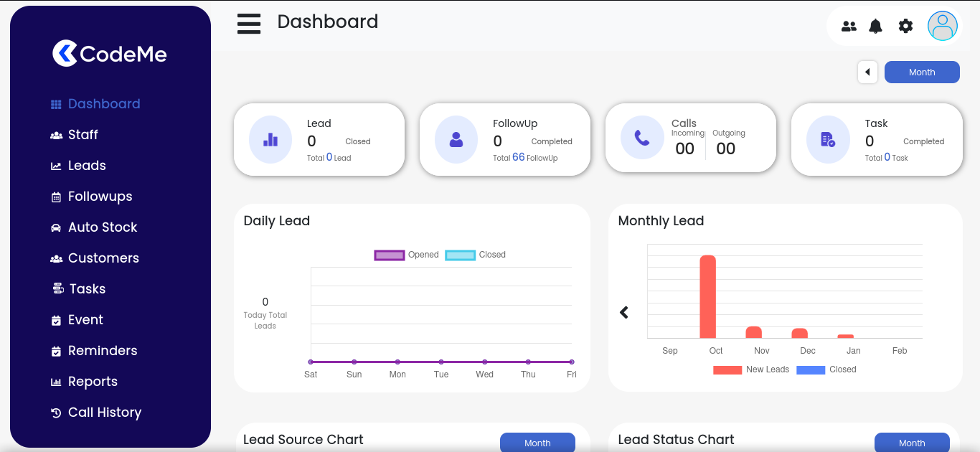Click the Task card document icon
980x452 pixels.
[x=828, y=139]
